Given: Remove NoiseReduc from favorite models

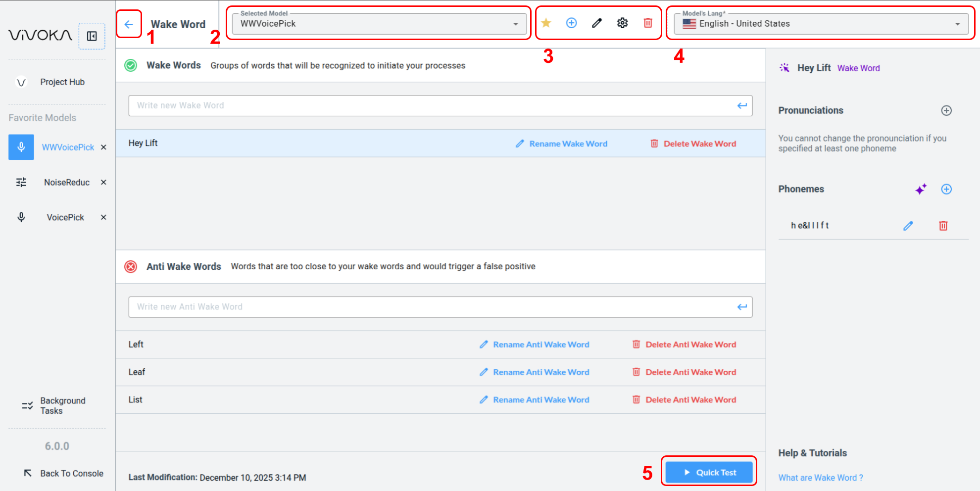Looking at the screenshot, I should pos(103,182).
